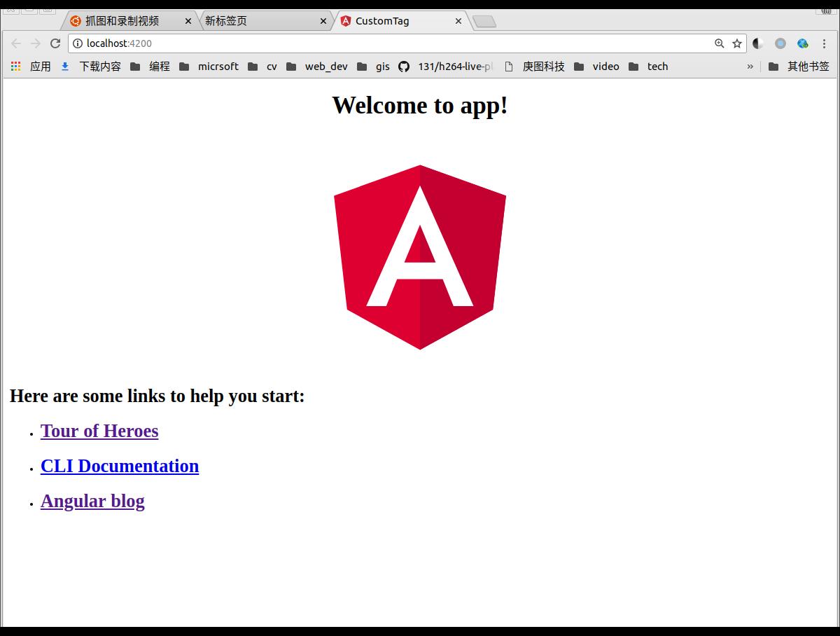Expand the micrsoft bookmark folder
Image resolution: width=840 pixels, height=636 pixels.
(x=209, y=67)
